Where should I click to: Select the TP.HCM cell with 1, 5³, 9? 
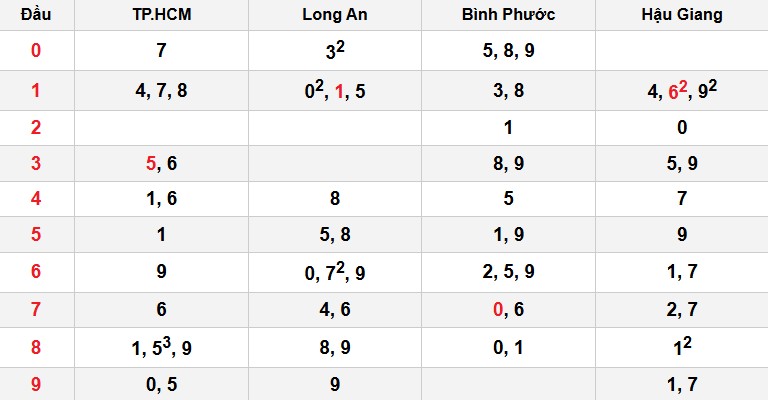(x=161, y=347)
